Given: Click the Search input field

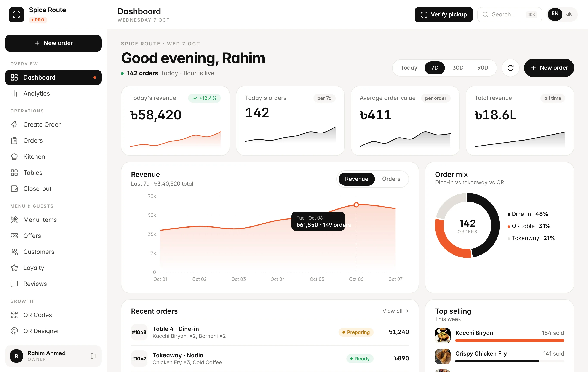Looking at the screenshot, I should point(509,15).
